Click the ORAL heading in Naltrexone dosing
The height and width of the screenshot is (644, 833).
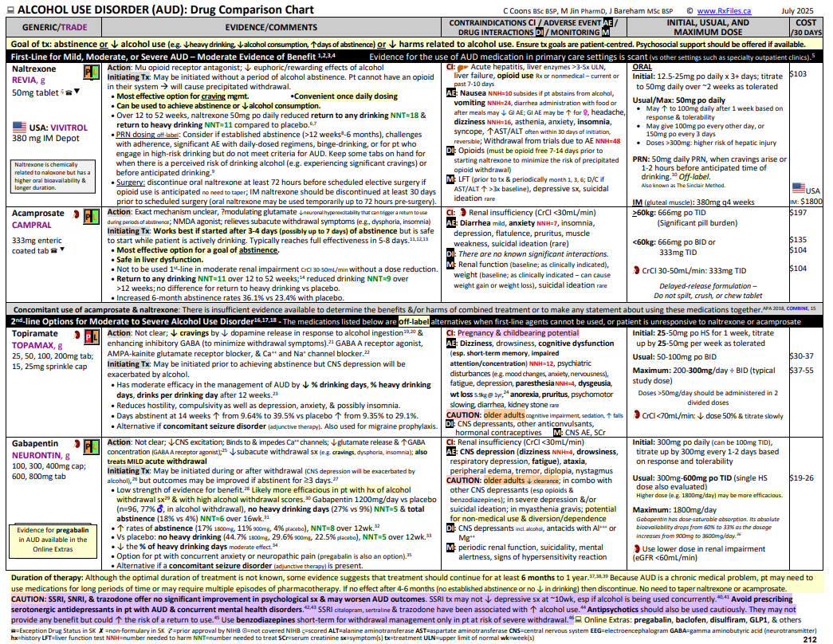click(x=642, y=67)
